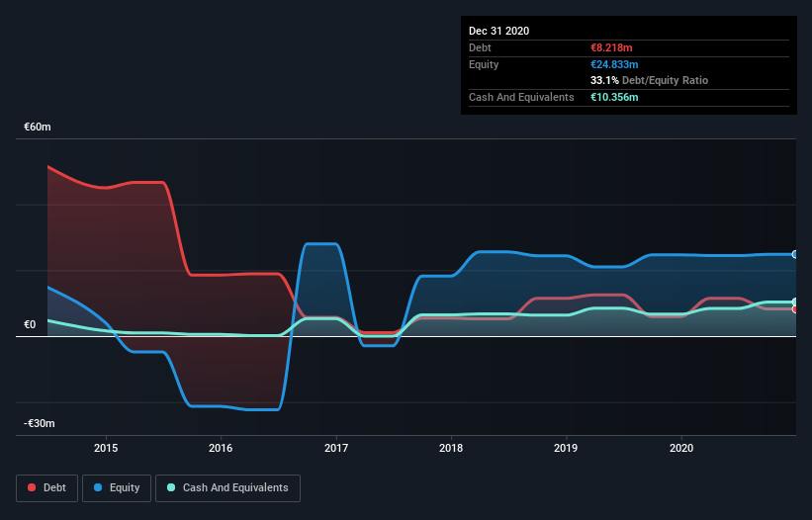Click the 2016 x-axis label
This screenshot has height=520, width=812.
tap(221, 448)
